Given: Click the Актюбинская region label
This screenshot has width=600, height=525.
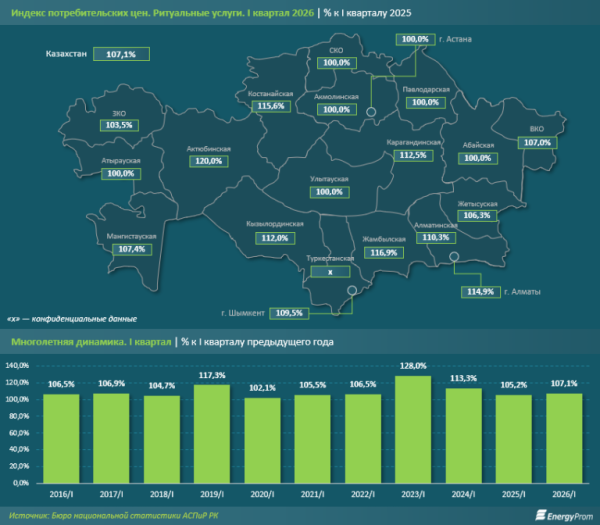Looking at the screenshot, I should click(x=209, y=149).
